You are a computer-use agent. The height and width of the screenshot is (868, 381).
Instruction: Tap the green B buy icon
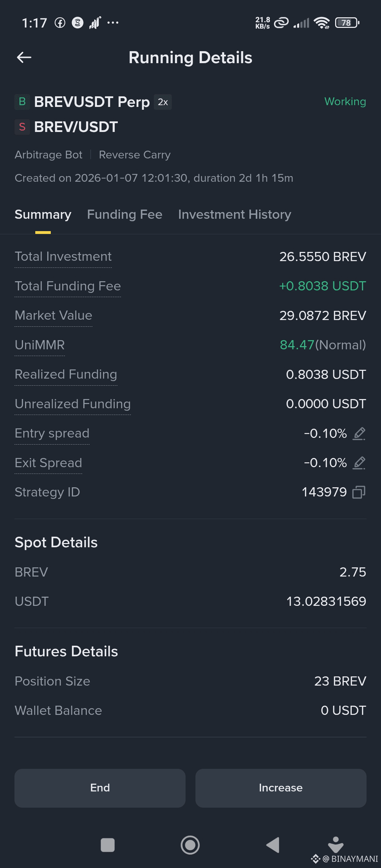[x=22, y=102]
